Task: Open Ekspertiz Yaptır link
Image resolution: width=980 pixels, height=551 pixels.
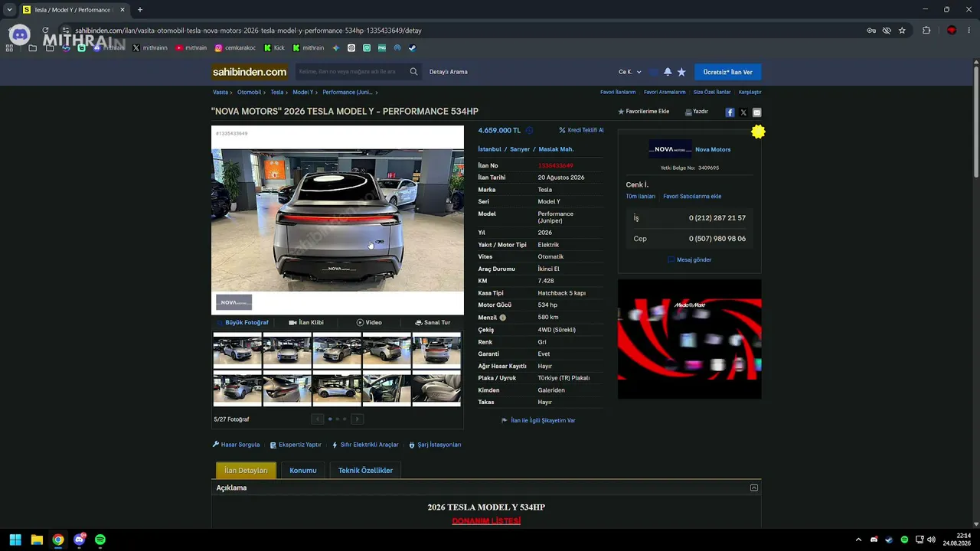Action: (296, 445)
